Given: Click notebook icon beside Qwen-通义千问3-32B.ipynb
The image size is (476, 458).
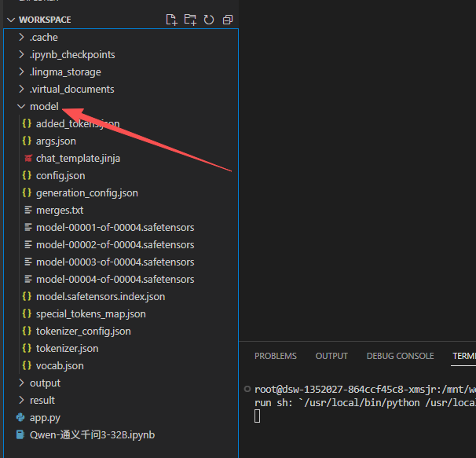Looking at the screenshot, I should coord(20,435).
